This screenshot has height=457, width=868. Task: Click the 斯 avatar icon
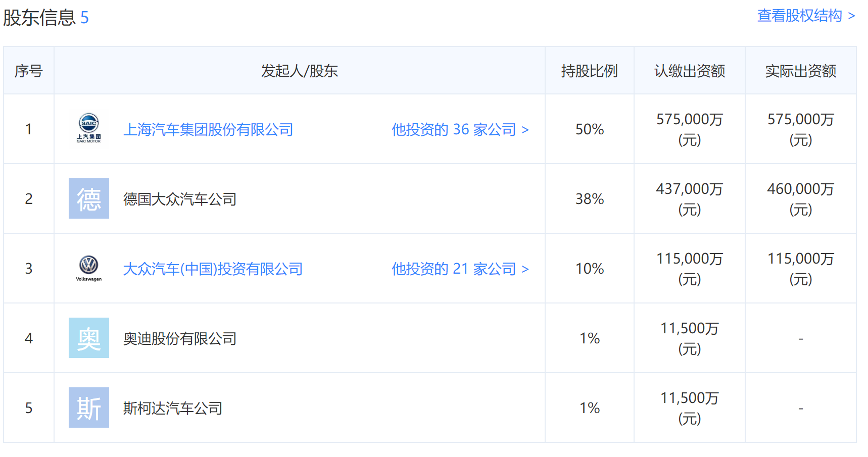(88, 408)
